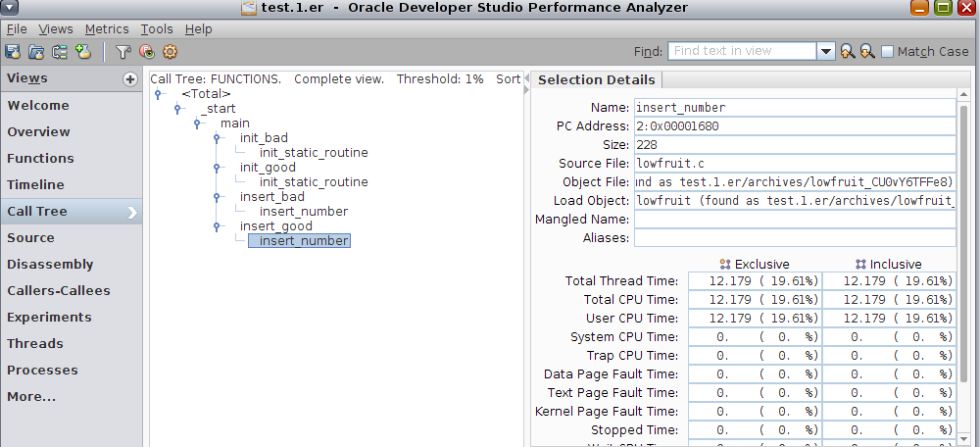This screenshot has height=447, width=980.
Task: Open the filter funnel tool
Action: click(x=123, y=52)
